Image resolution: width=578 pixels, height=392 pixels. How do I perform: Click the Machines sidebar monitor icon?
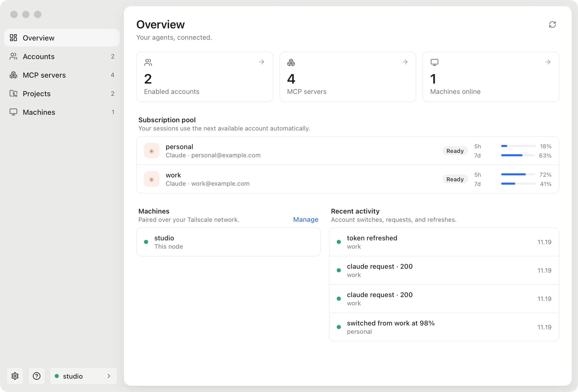click(13, 112)
